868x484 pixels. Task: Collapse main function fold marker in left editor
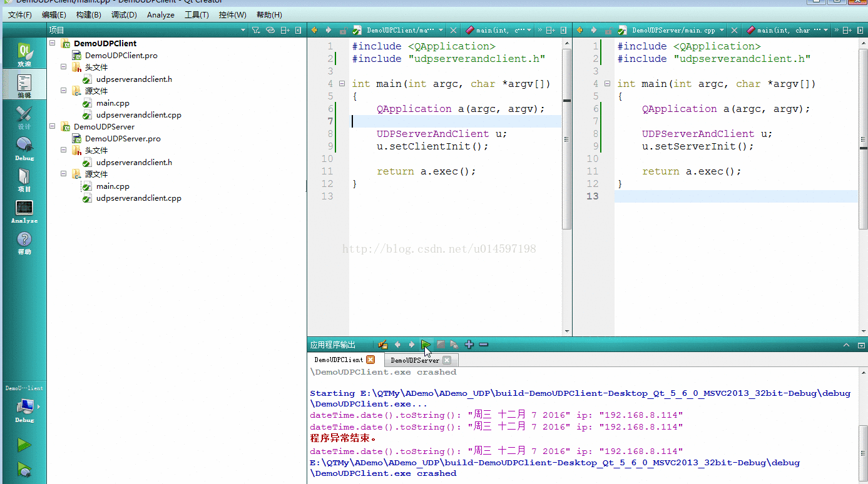point(342,84)
